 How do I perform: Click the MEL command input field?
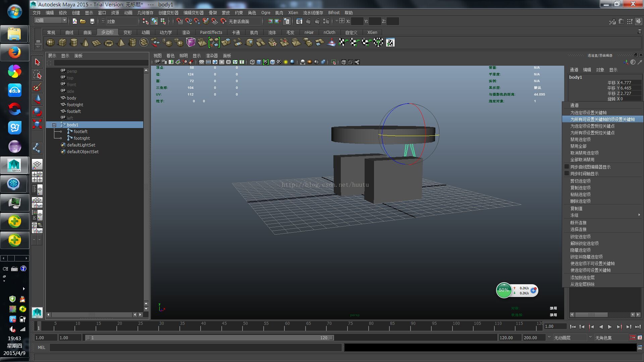click(196, 348)
